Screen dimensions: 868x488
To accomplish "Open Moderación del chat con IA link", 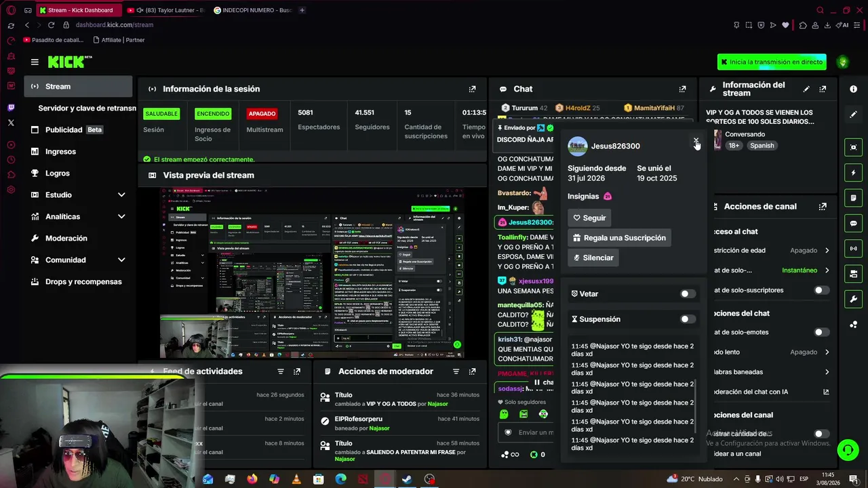I will (x=826, y=392).
